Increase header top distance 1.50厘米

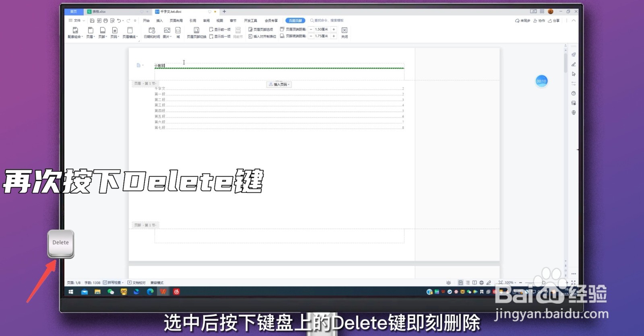334,29
